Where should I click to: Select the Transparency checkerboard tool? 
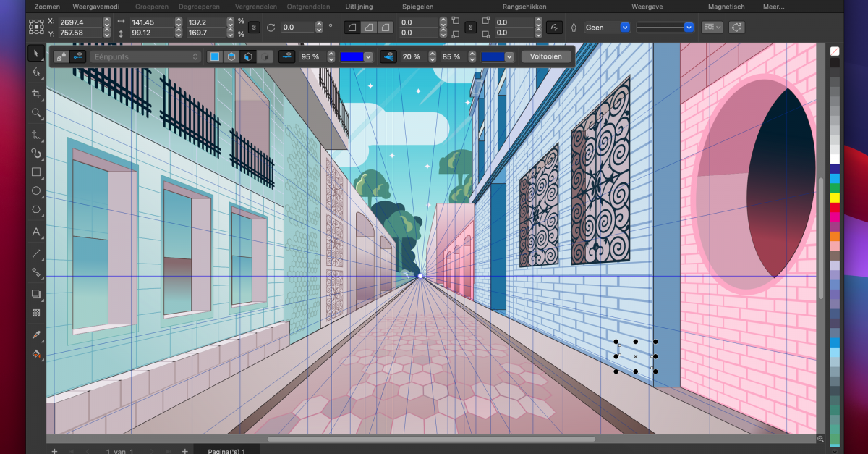click(36, 313)
